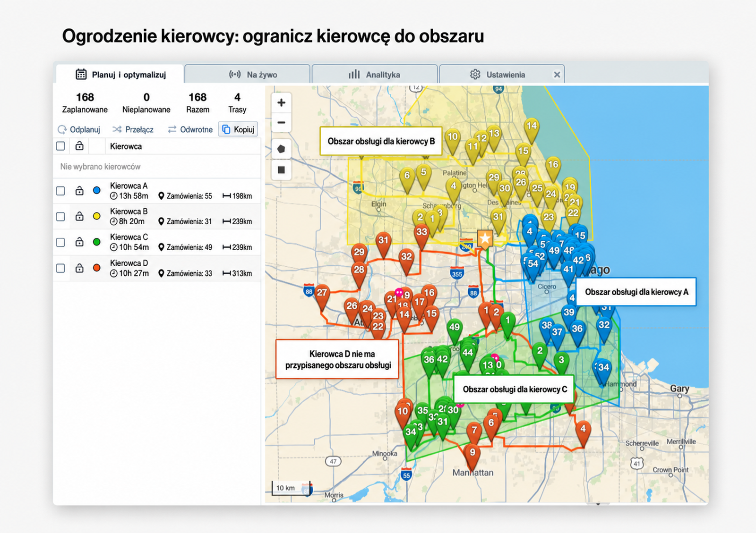Select the Kierowca C driver name
The height and width of the screenshot is (533, 756).
129,237
